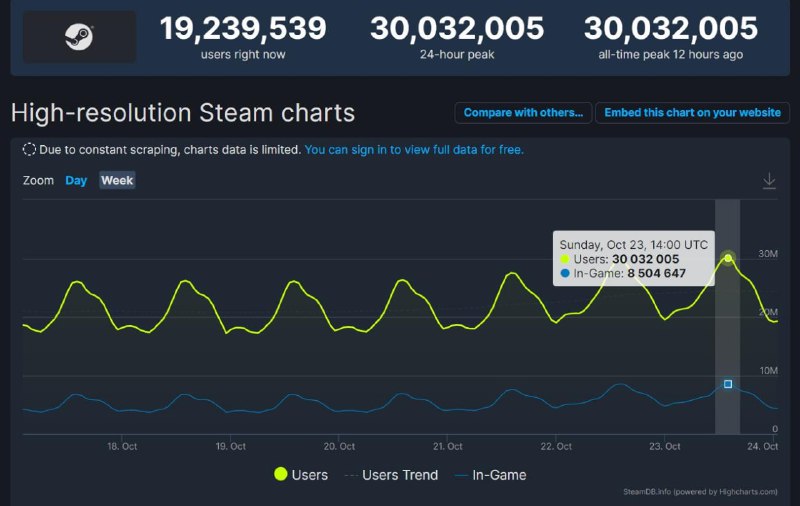Click the tooltip In-Game value 8 504 647
Viewport: 800px width, 506px height.
pyautogui.click(x=656, y=273)
